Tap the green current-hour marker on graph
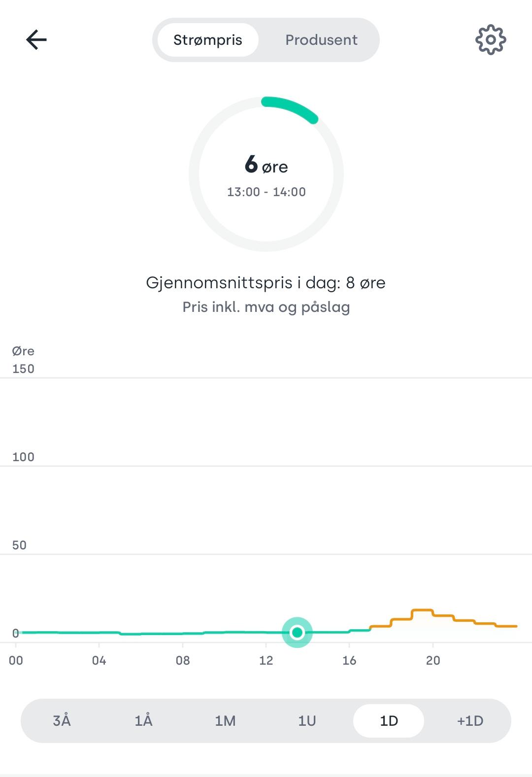The image size is (532, 777). [x=297, y=632]
